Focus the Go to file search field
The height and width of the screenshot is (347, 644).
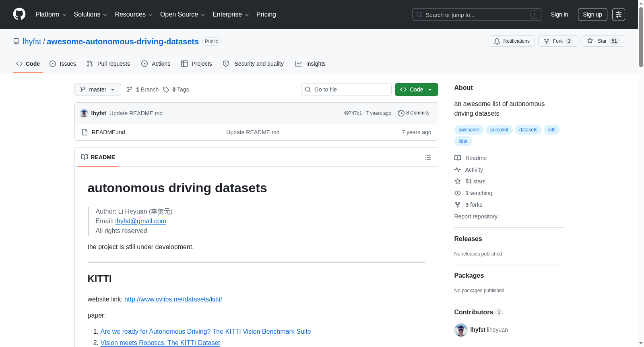(x=346, y=89)
